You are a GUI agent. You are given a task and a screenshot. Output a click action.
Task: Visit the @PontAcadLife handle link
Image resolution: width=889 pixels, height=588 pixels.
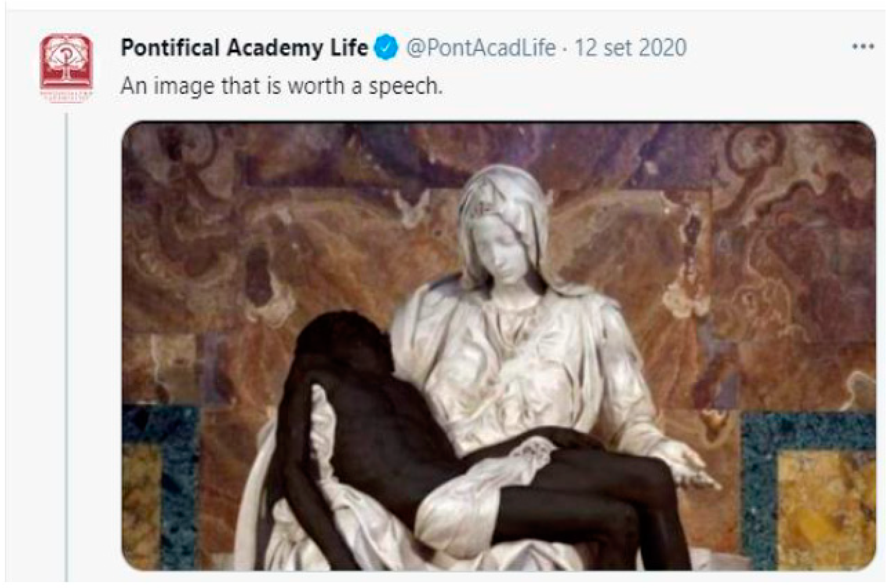(x=481, y=48)
